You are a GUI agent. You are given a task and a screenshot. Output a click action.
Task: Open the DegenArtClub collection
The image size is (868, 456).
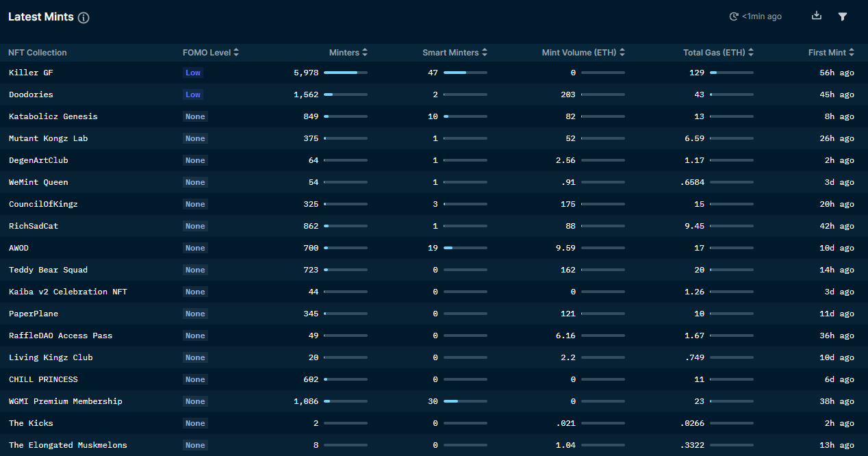[38, 160]
